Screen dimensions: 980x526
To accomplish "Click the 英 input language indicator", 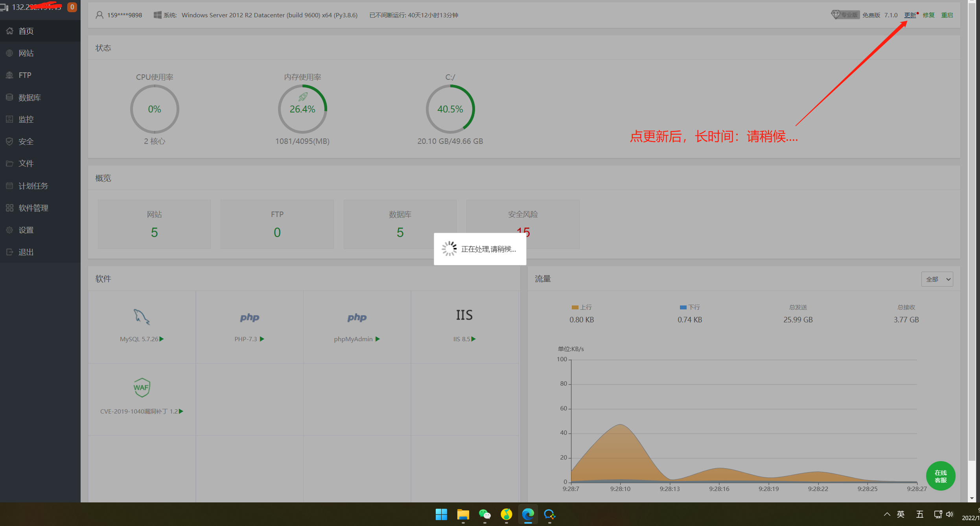I will (x=901, y=514).
